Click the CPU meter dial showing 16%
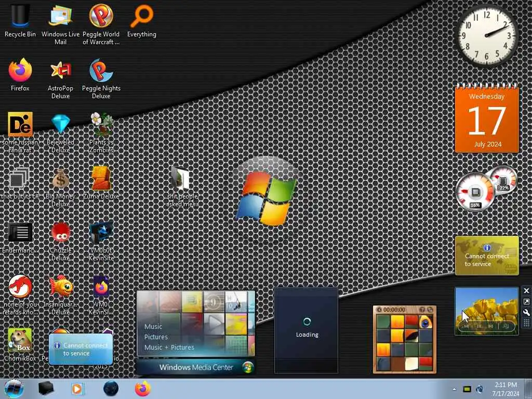 pyautogui.click(x=475, y=192)
